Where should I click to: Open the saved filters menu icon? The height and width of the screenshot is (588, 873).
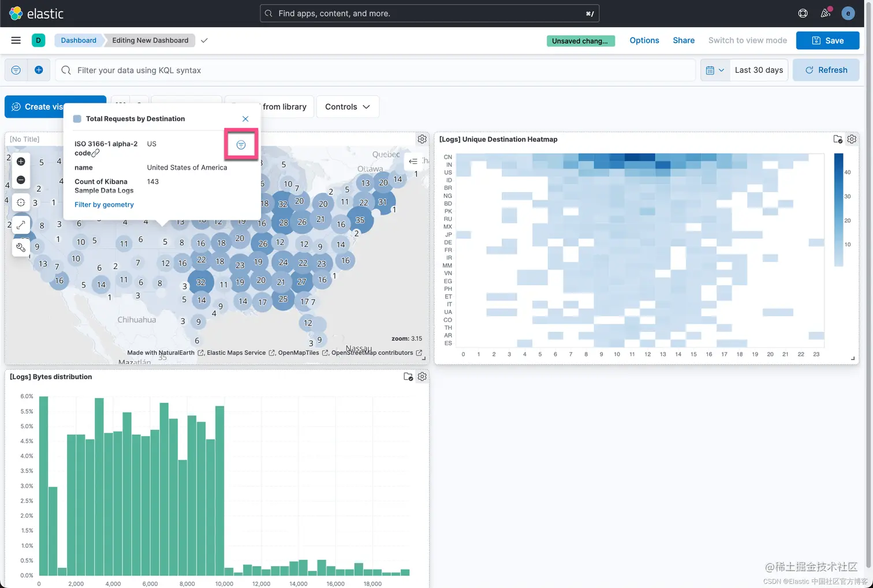point(16,70)
